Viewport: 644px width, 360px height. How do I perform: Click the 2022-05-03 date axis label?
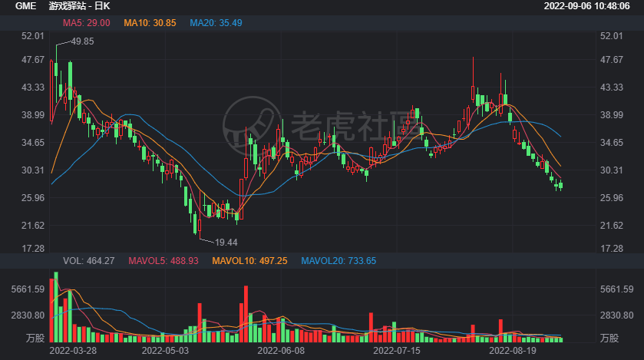(165, 351)
